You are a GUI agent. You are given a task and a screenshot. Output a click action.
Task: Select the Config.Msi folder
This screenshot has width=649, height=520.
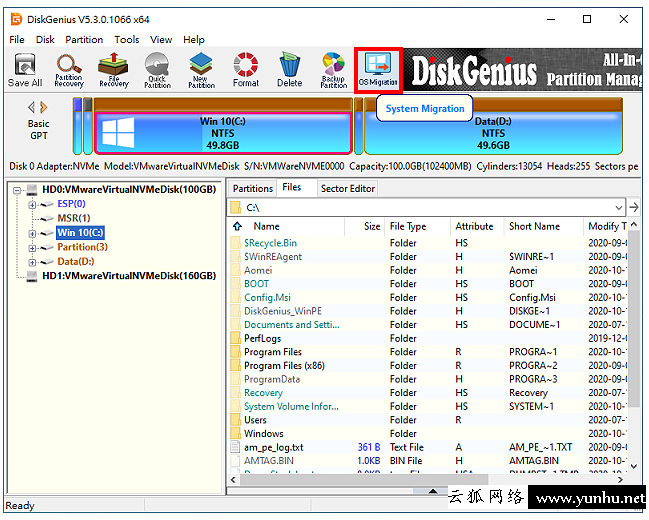(x=267, y=298)
